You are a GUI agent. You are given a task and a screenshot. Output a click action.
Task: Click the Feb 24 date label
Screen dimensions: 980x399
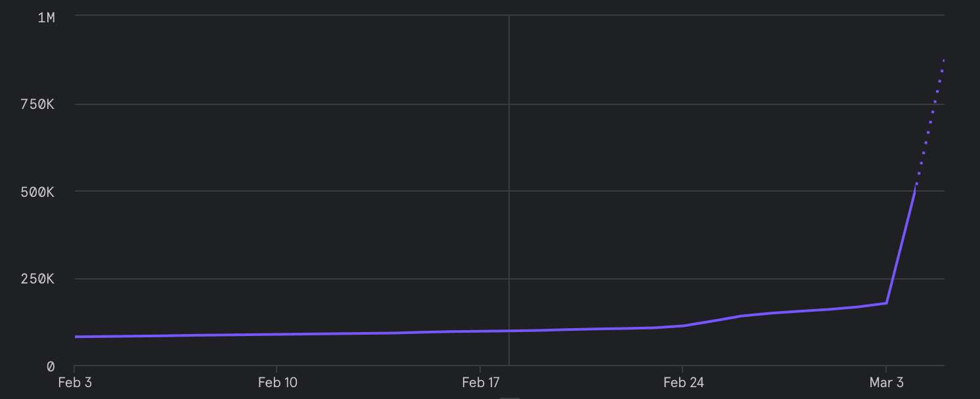[683, 383]
